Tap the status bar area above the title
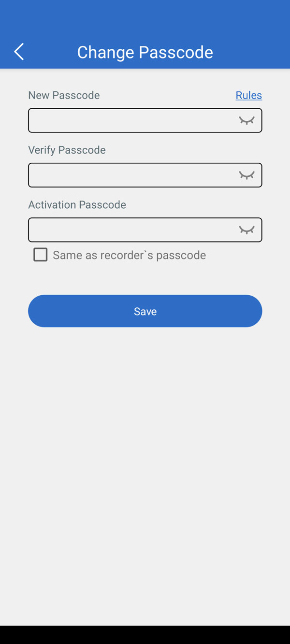This screenshot has height=644, width=290. click(145, 14)
